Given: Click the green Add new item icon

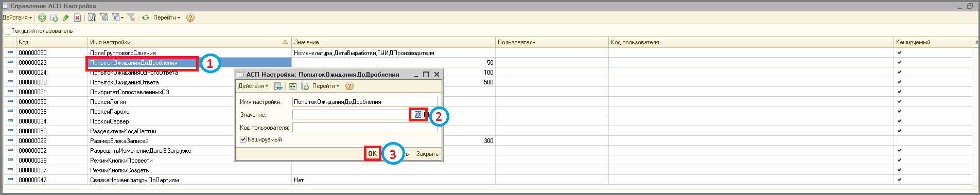Looking at the screenshot, I should pos(42,17).
